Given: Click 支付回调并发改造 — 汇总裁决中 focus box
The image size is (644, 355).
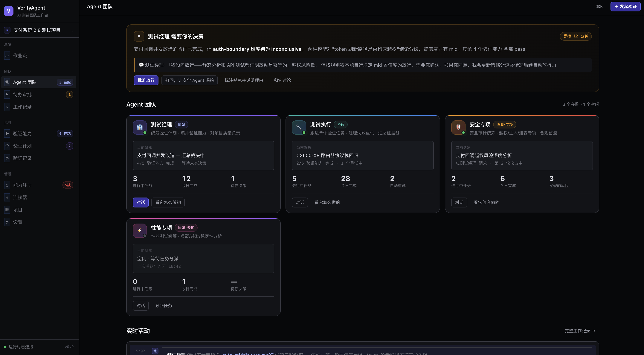Looking at the screenshot, I should point(204,156).
